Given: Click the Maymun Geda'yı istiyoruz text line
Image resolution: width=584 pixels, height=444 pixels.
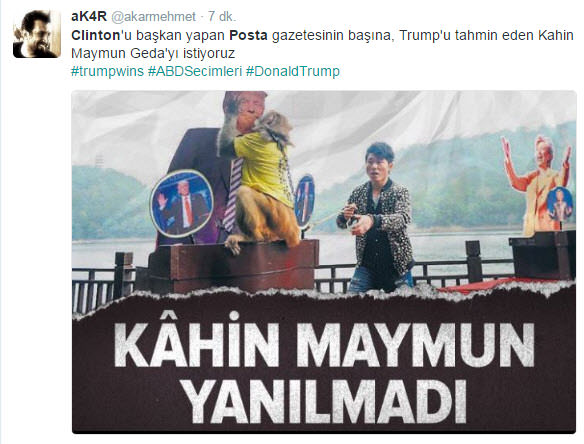Looking at the screenshot, I should coord(153,53).
